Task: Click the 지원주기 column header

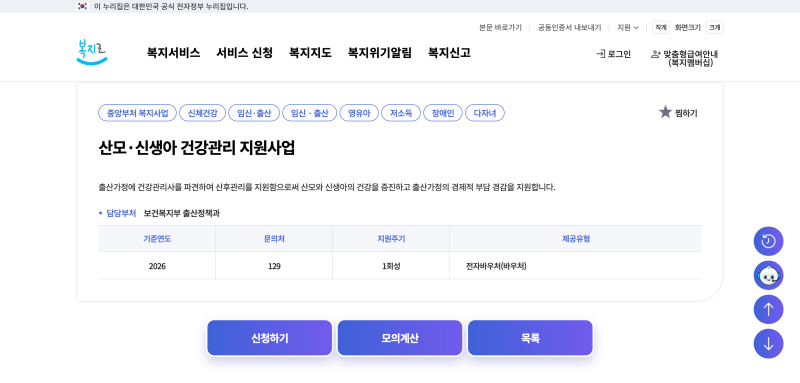Action: coord(391,239)
